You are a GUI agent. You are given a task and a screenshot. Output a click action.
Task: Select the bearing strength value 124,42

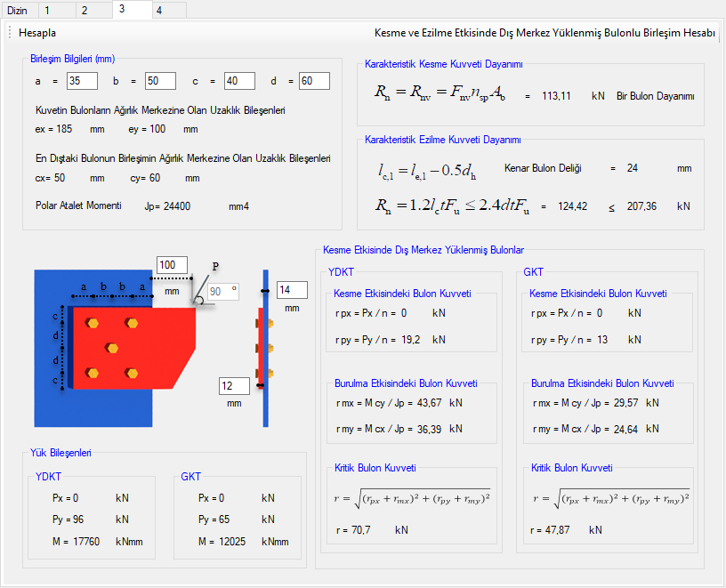pyautogui.click(x=572, y=206)
